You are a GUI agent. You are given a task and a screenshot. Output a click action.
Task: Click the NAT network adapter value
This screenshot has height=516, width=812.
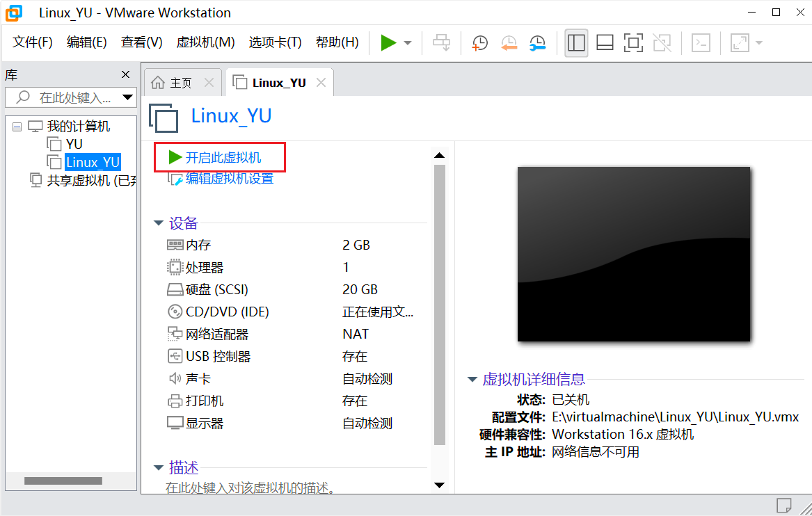coord(356,334)
